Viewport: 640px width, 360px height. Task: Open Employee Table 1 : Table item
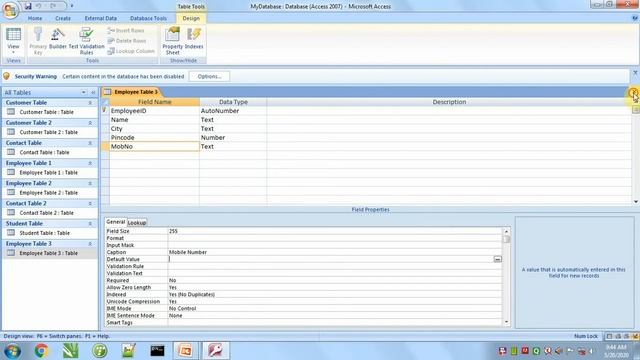50,173
